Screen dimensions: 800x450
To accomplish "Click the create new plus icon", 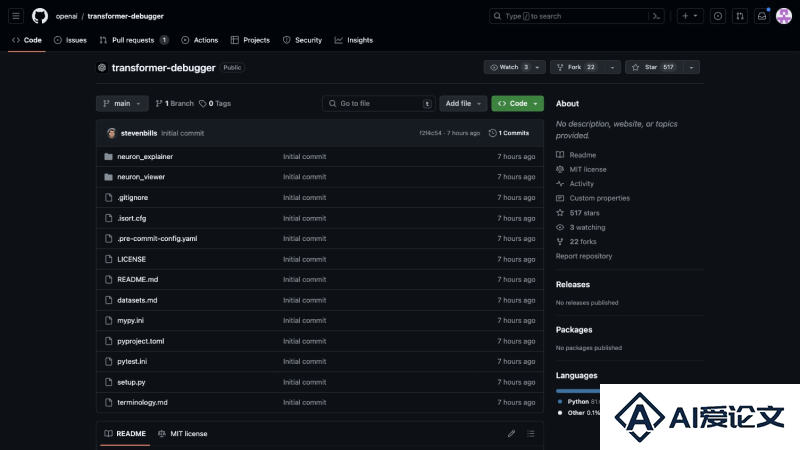I will pos(685,16).
